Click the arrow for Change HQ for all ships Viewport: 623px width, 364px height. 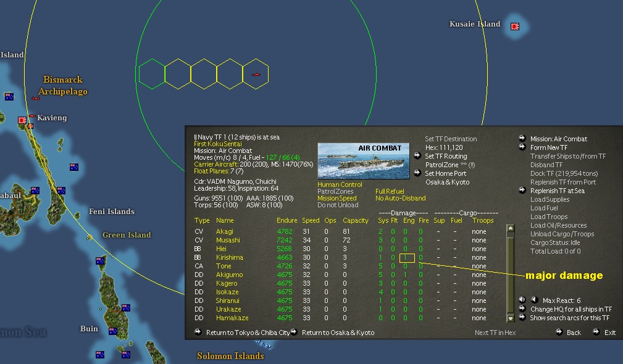pos(522,308)
